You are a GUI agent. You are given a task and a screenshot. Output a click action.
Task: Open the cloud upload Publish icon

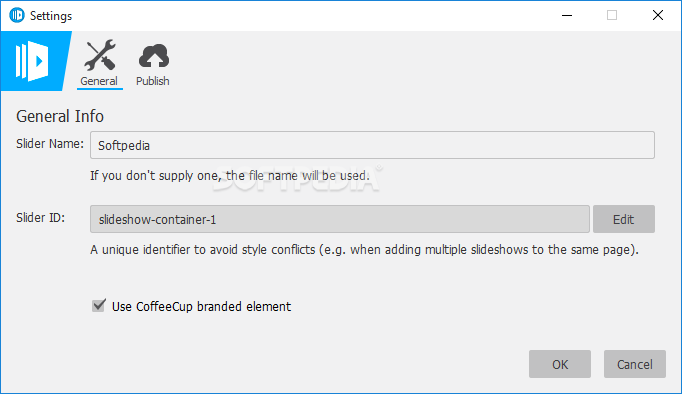click(154, 56)
